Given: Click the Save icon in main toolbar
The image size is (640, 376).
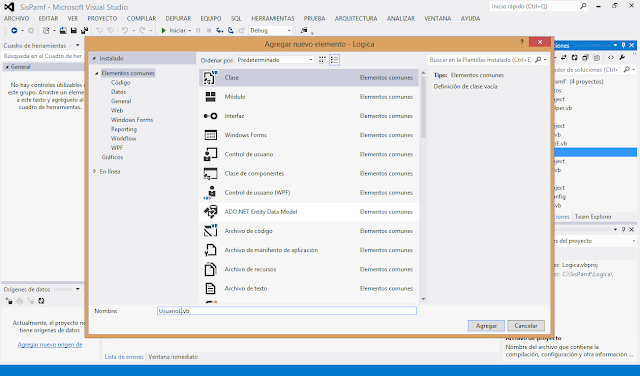Looking at the screenshot, I should pyautogui.click(x=74, y=31).
